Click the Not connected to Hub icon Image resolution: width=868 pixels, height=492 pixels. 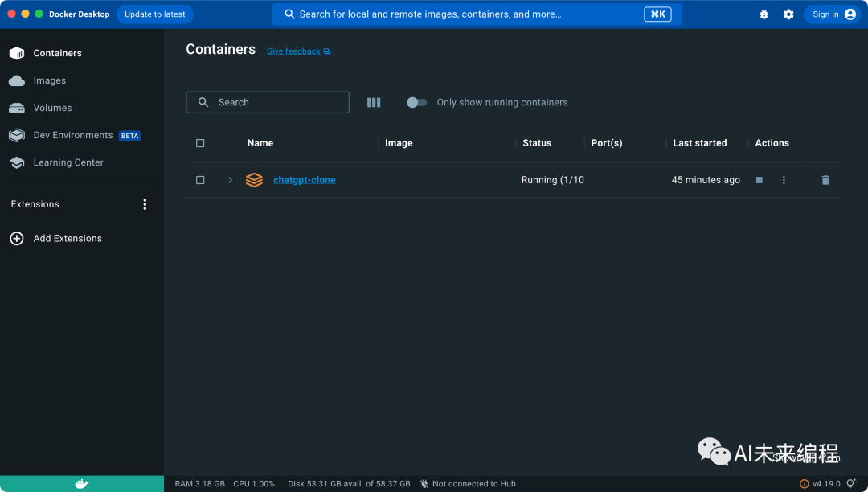(x=424, y=484)
